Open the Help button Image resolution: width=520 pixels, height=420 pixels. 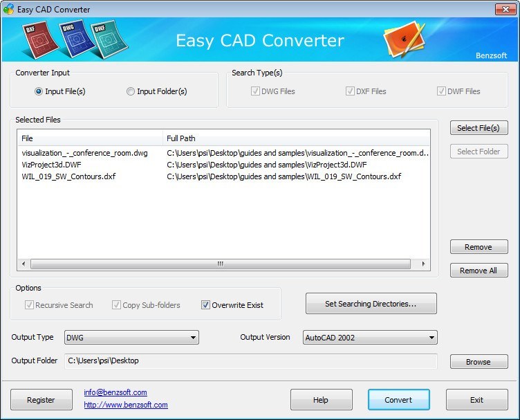(x=322, y=400)
